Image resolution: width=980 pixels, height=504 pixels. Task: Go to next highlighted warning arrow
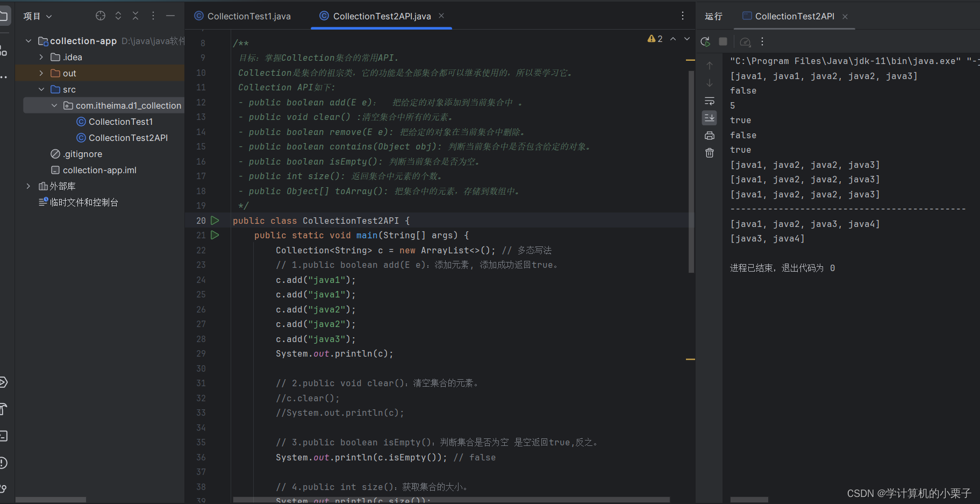(x=687, y=39)
